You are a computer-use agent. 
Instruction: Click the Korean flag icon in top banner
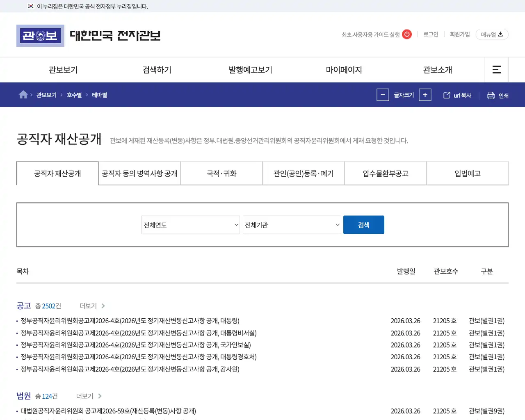pos(30,7)
